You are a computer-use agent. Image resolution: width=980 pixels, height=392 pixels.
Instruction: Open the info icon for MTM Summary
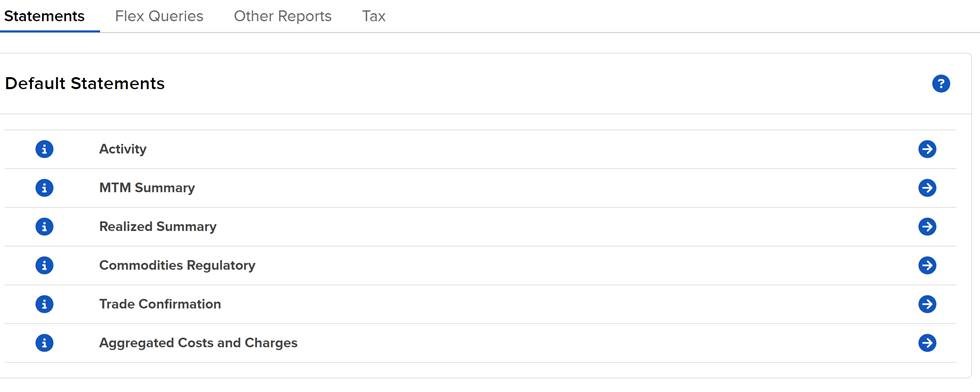44,188
